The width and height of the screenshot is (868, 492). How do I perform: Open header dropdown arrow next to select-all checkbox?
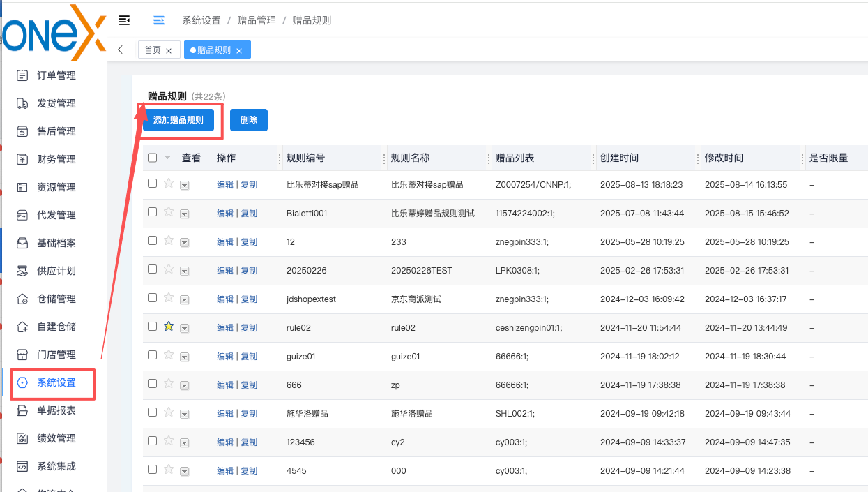point(167,158)
